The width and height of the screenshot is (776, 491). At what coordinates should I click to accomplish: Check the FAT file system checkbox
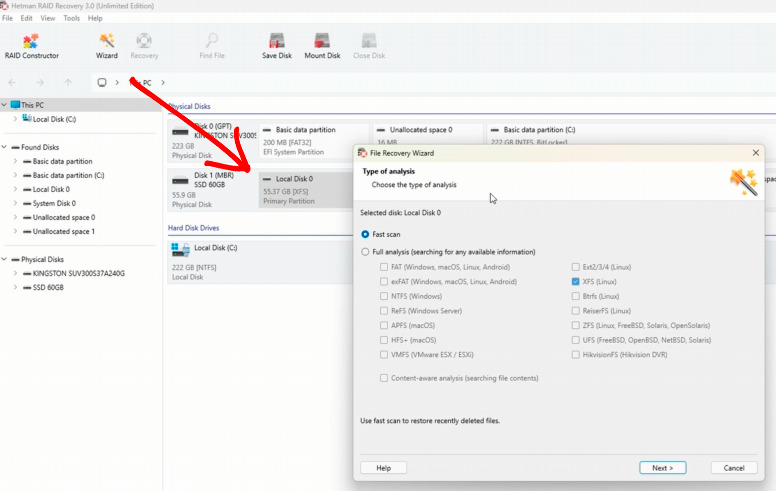(384, 267)
